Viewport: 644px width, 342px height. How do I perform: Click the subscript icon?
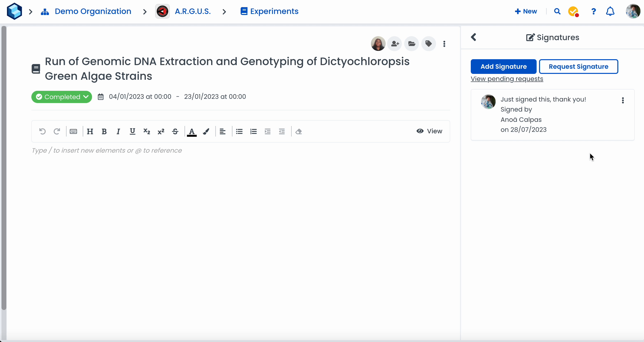coord(147,132)
